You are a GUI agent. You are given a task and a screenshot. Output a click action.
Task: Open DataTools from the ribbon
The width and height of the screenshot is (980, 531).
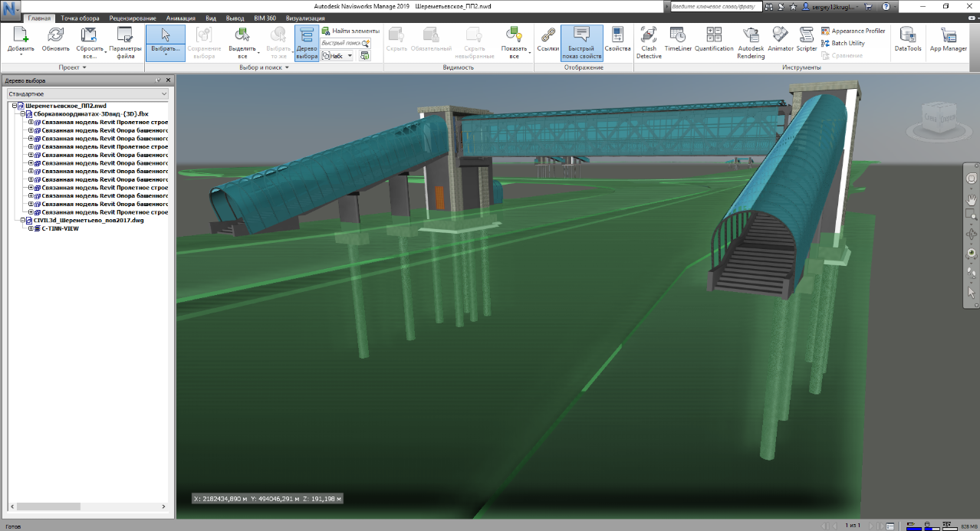coord(908,42)
